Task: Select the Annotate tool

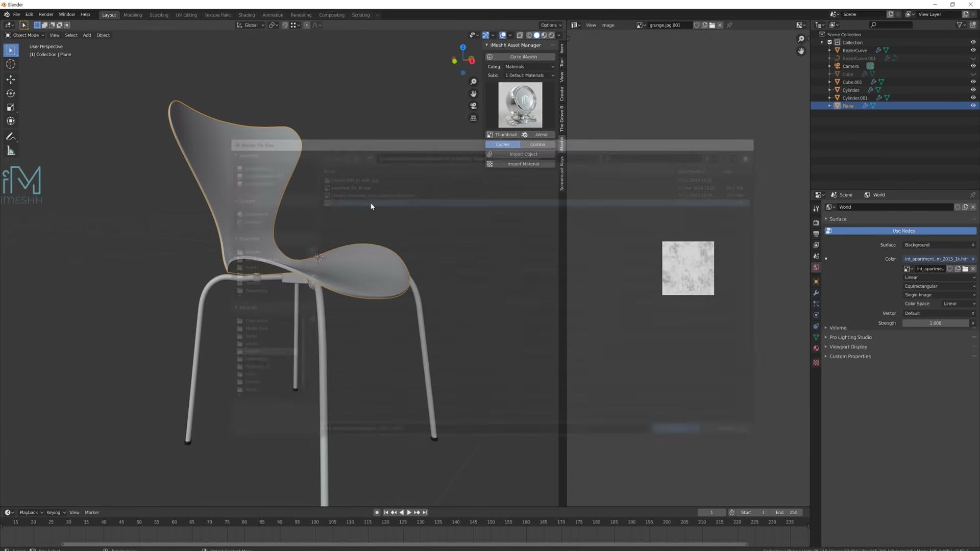Action: point(11,137)
